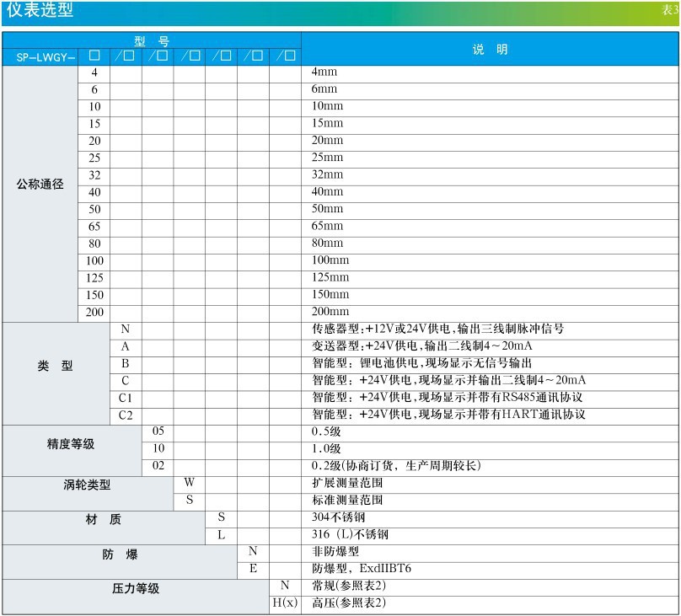Select the 涡轮类型 row group label

tap(88, 485)
